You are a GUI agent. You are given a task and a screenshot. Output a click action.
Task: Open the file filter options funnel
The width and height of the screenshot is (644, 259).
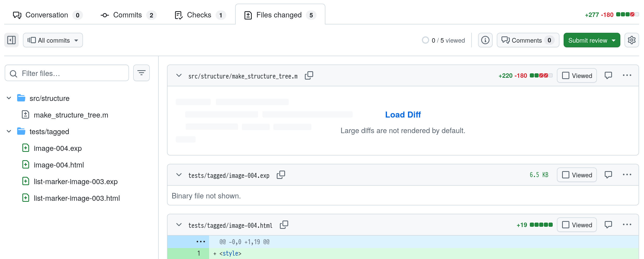coord(141,73)
